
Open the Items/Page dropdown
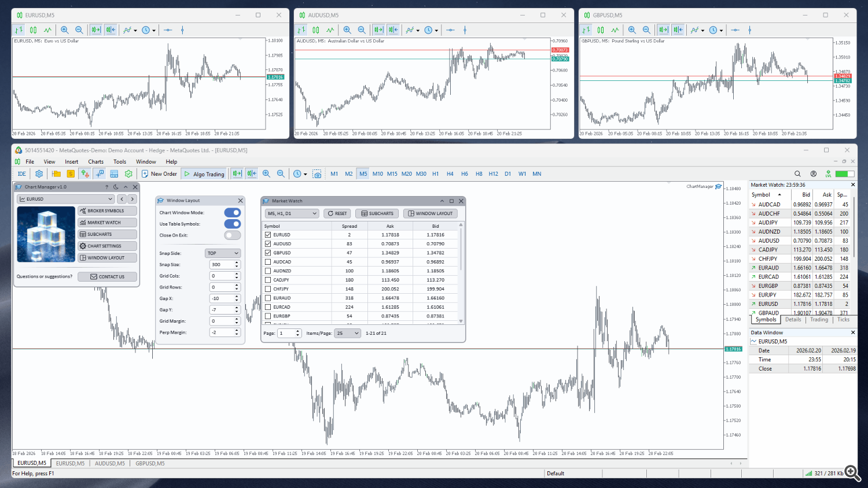[347, 333]
